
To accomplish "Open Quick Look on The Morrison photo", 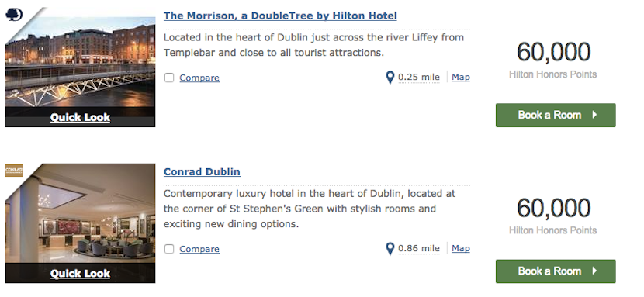I will coord(80,117).
